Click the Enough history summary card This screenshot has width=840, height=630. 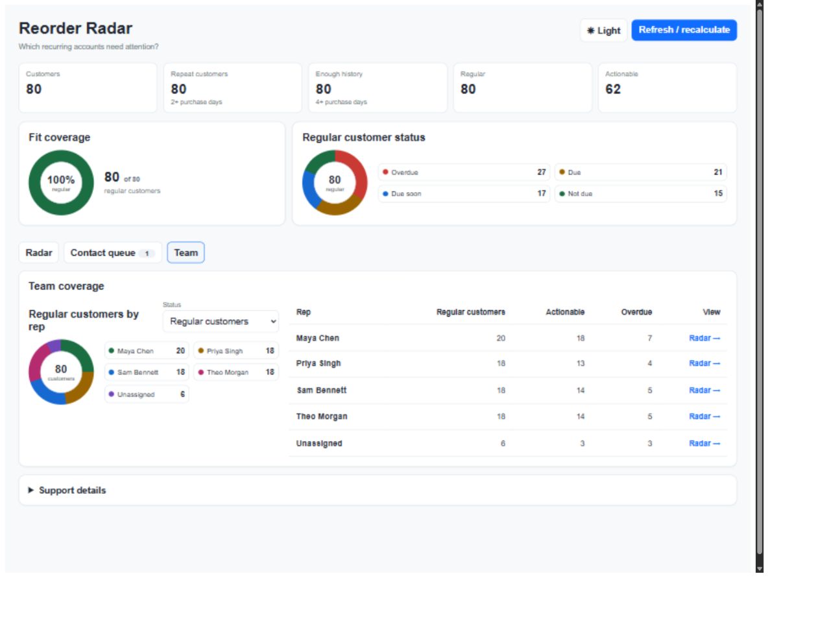pos(378,88)
